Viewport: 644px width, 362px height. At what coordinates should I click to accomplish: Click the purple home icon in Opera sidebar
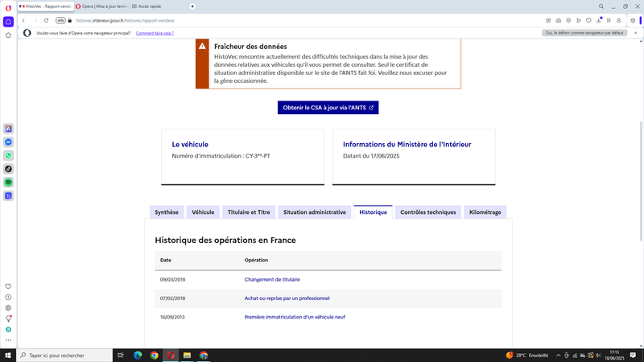(x=8, y=22)
